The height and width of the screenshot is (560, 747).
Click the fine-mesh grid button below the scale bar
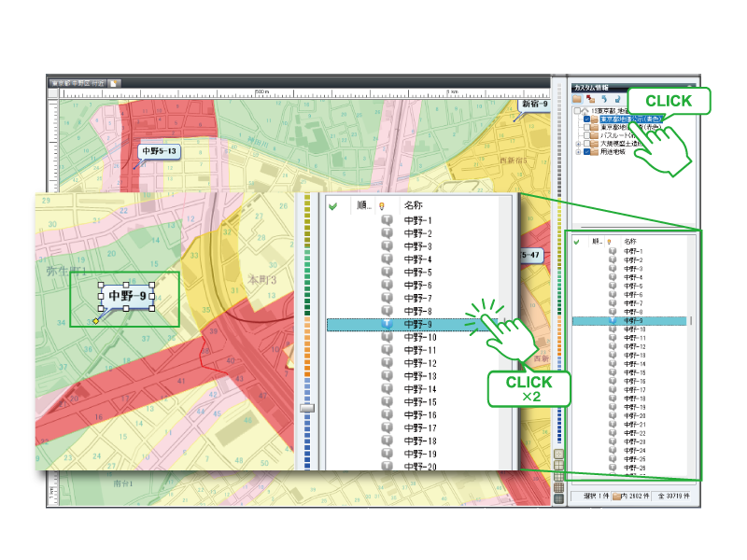click(558, 487)
